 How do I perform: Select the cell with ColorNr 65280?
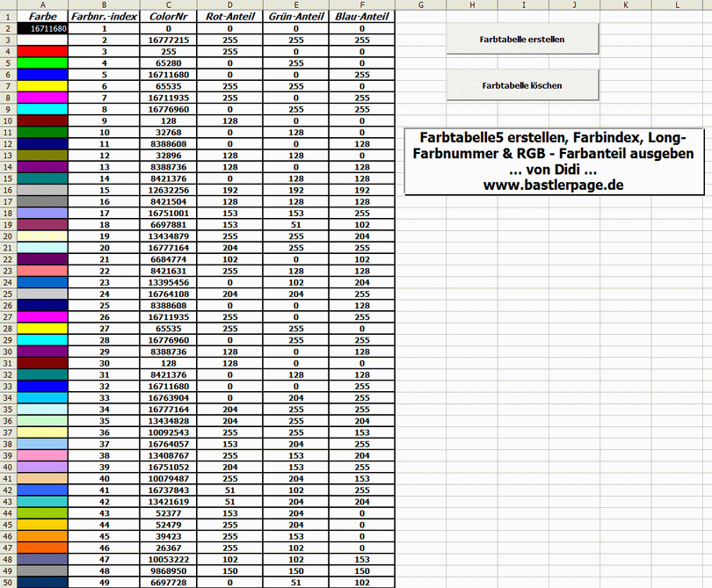pos(169,62)
